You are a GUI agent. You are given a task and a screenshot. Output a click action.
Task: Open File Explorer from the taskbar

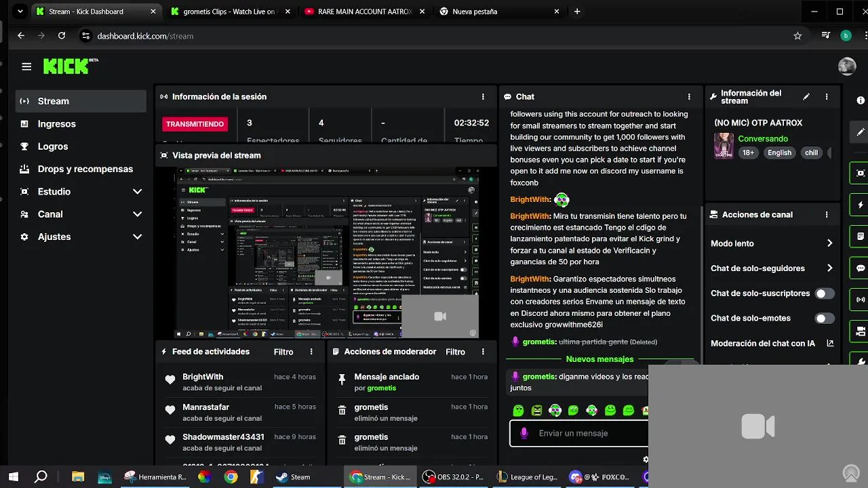[x=78, y=477]
